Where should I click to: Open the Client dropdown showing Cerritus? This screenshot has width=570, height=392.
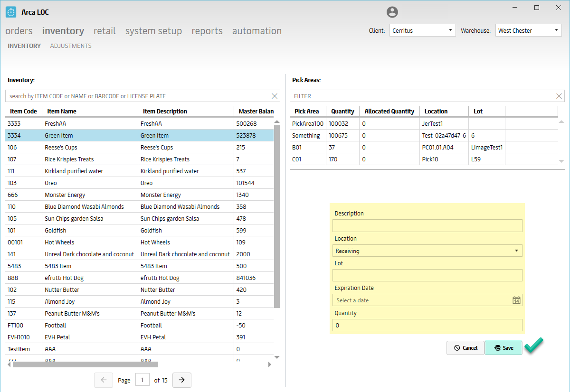[x=423, y=30]
